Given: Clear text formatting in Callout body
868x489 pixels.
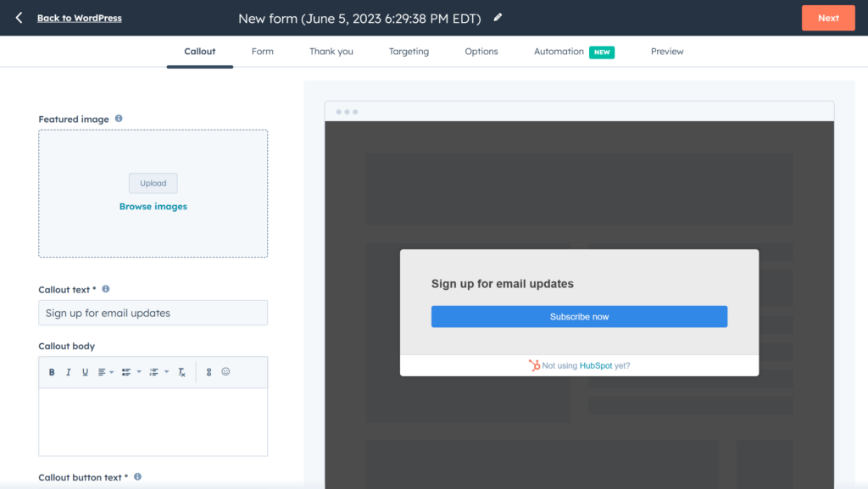Looking at the screenshot, I should point(181,372).
